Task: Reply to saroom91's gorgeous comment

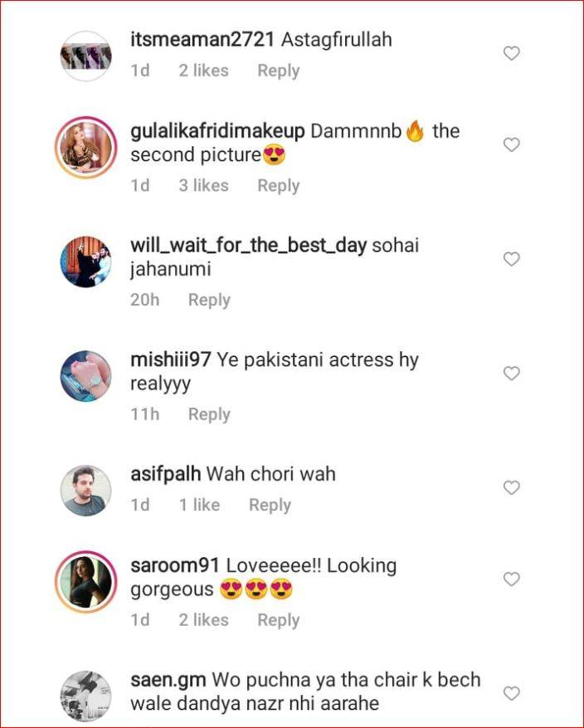Action: pyautogui.click(x=279, y=620)
